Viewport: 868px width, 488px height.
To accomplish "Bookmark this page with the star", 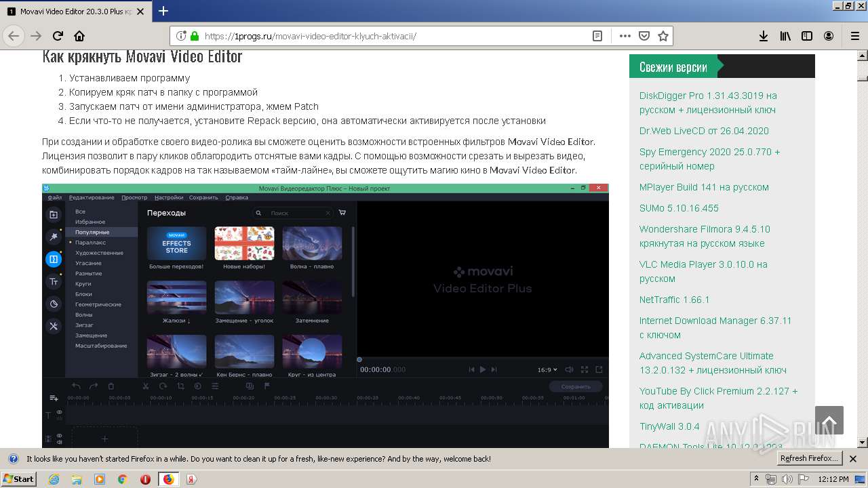I will (663, 36).
